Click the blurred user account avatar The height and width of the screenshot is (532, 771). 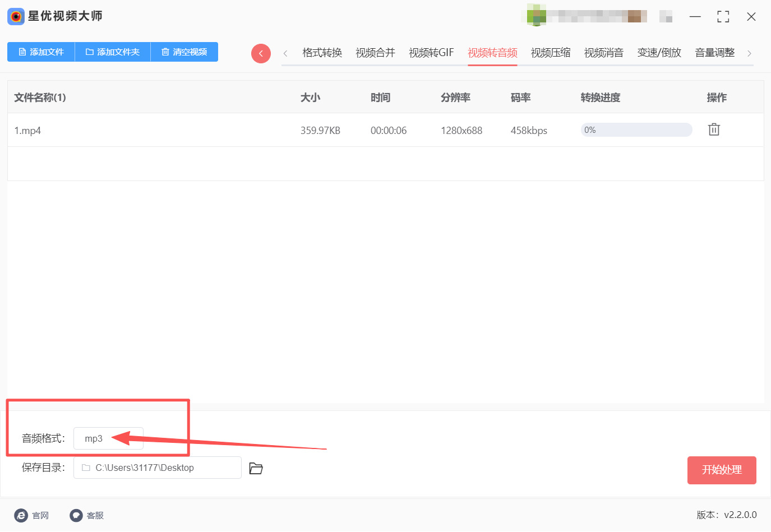coord(537,15)
